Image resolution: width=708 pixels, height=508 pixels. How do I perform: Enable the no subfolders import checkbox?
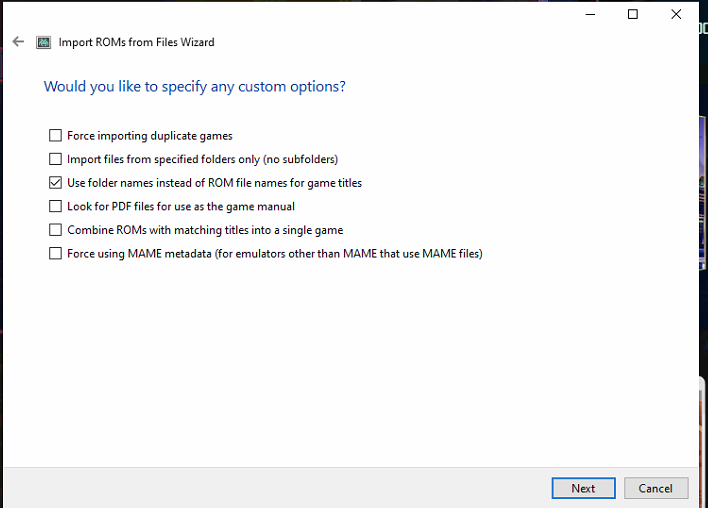point(55,159)
